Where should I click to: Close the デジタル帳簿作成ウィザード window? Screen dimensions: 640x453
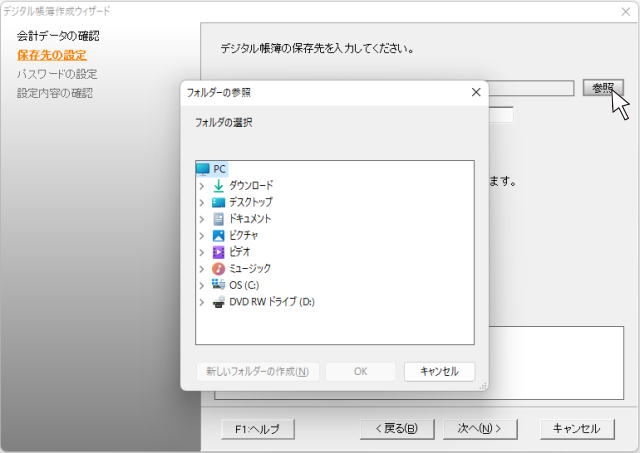coord(626,12)
